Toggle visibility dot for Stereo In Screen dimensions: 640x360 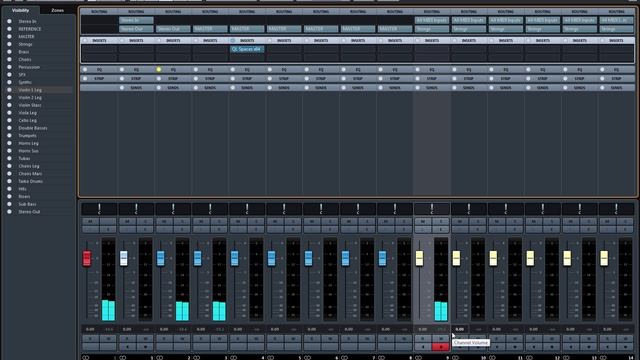pyautogui.click(x=9, y=21)
